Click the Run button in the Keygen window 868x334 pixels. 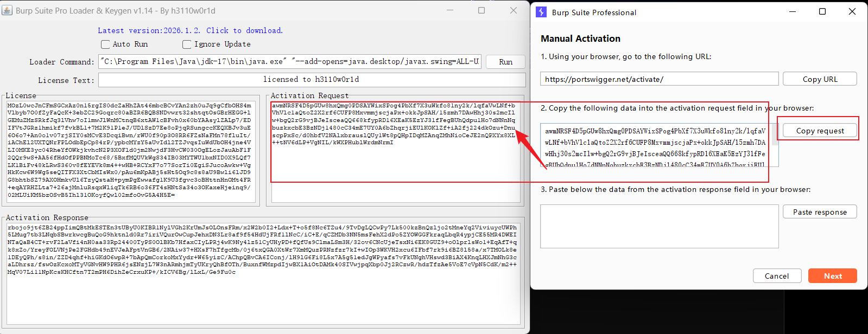click(505, 62)
